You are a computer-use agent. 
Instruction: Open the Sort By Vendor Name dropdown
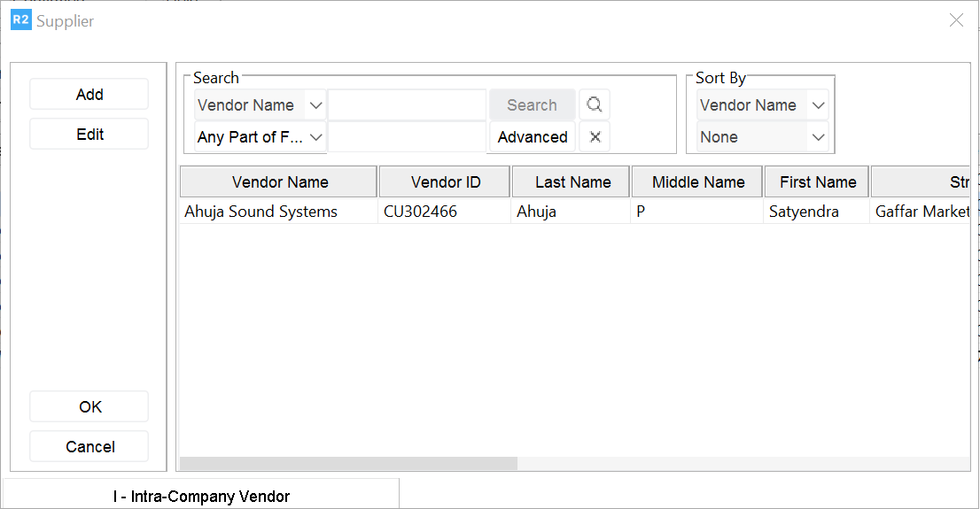click(x=818, y=105)
